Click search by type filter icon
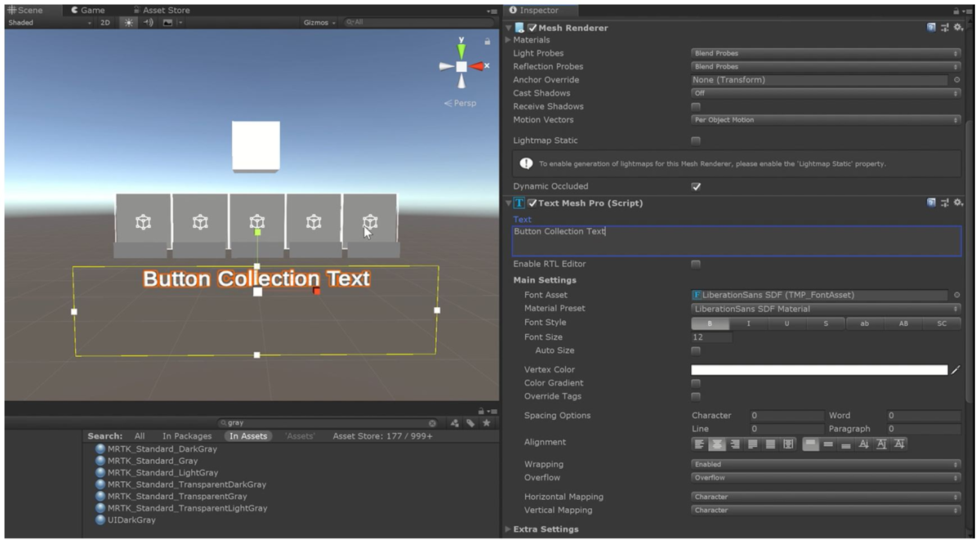This screenshot has width=980, height=544. click(455, 423)
